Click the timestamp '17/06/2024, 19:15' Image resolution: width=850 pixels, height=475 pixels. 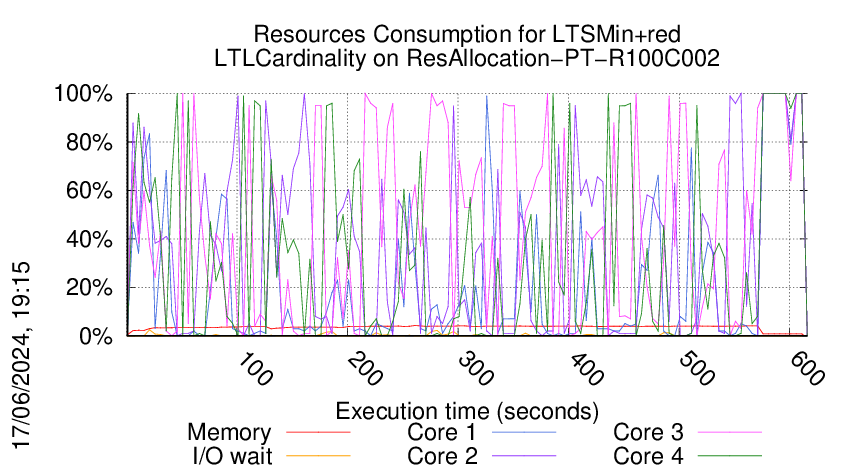(22, 356)
